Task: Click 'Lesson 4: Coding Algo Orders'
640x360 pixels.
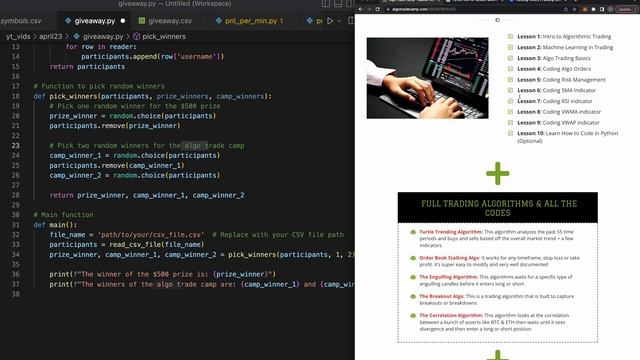Action: (554, 69)
